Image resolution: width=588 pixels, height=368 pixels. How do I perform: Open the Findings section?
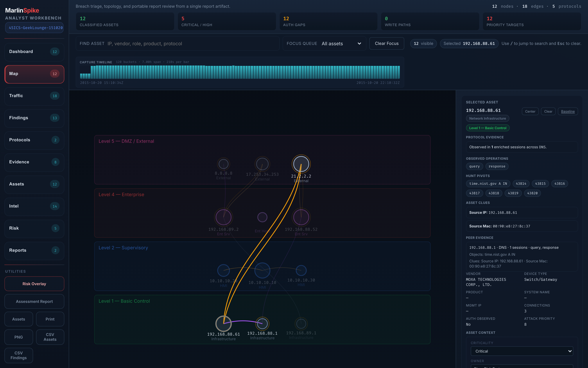pos(34,118)
